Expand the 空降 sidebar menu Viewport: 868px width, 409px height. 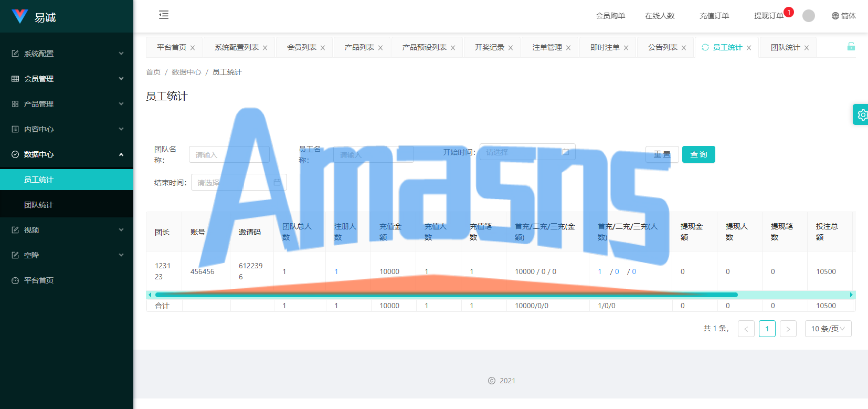pyautogui.click(x=67, y=255)
